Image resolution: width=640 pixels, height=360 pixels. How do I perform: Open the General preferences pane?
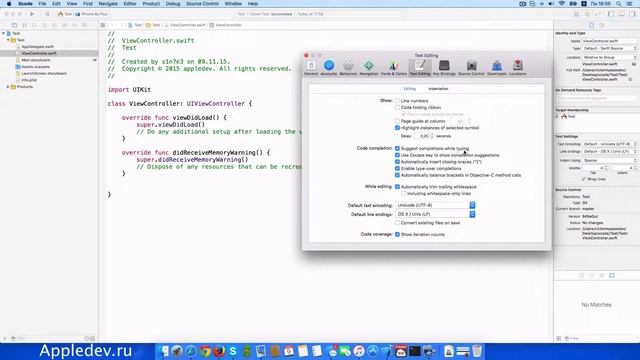click(x=311, y=68)
